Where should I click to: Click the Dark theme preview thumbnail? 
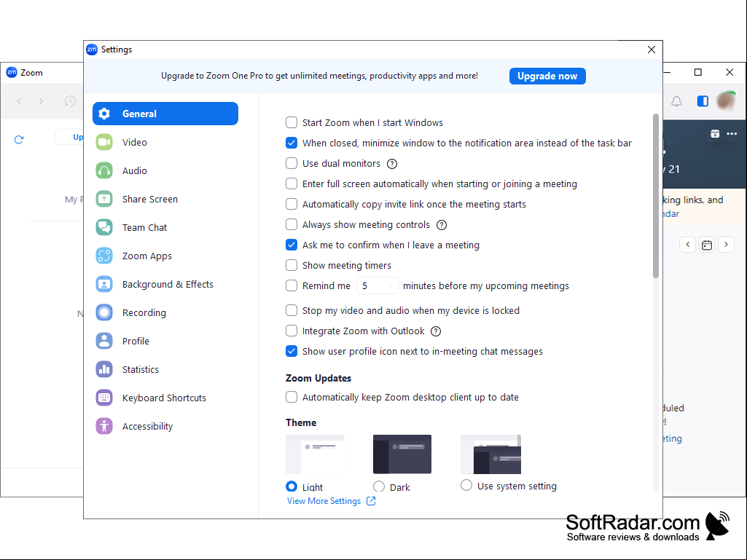[402, 454]
